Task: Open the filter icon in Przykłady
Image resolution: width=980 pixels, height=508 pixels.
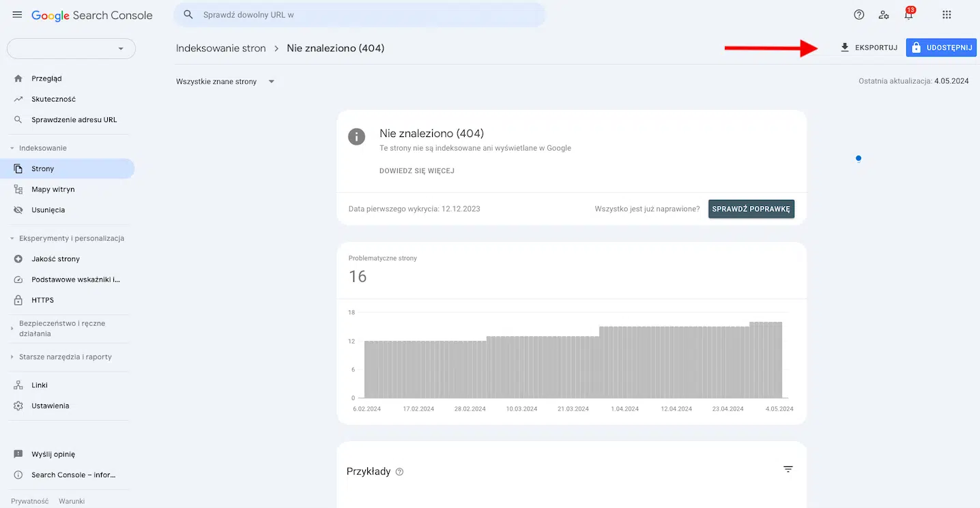Action: (788, 469)
